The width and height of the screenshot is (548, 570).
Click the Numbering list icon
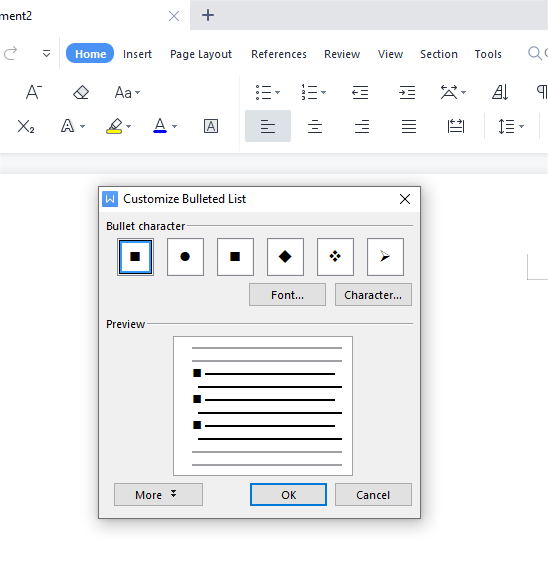tap(309, 92)
